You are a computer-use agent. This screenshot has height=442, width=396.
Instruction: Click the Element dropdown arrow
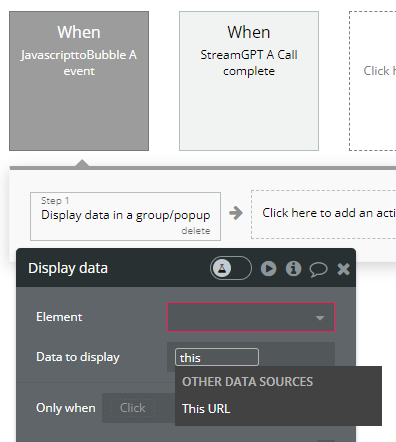(320, 318)
